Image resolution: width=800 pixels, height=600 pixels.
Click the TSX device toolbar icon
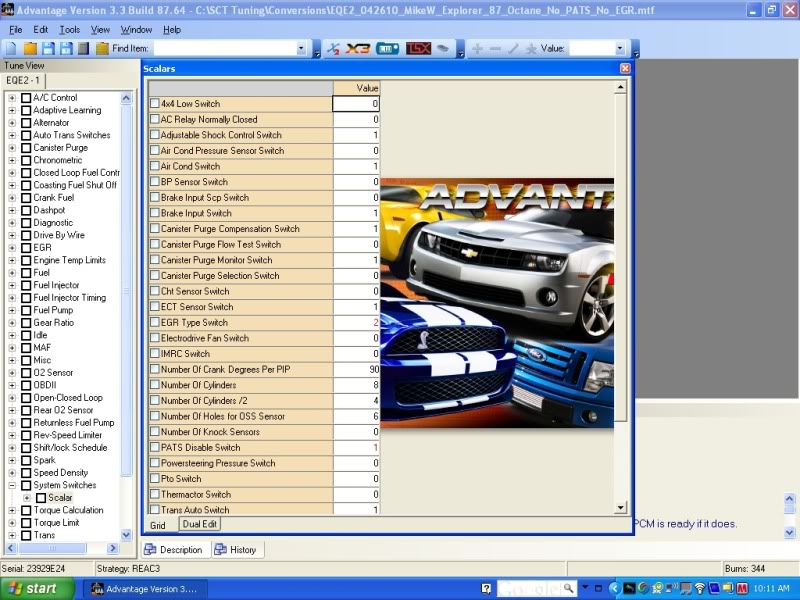(x=418, y=48)
